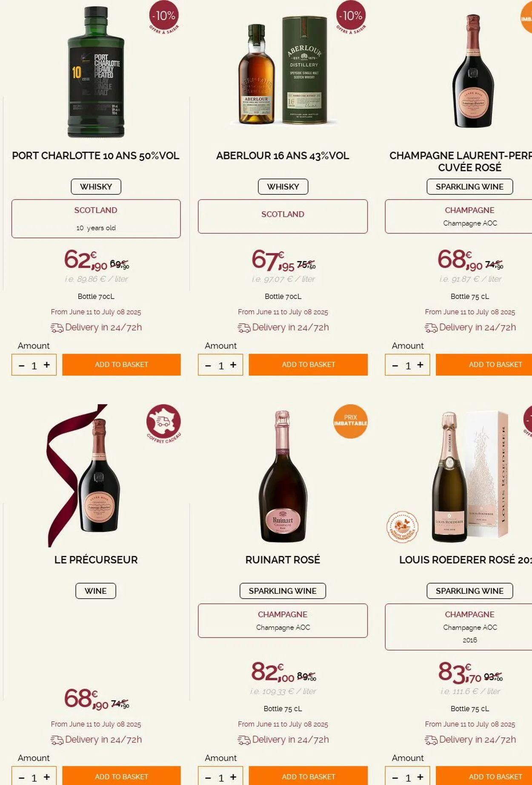Click the environmental certification badge on Louis Roederer

point(402,527)
